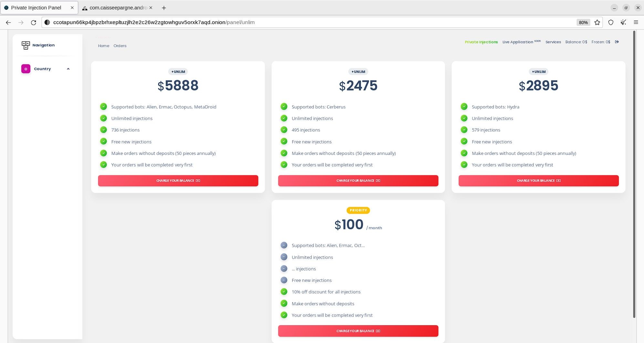Go to the Home breadcrumb link

103,46
